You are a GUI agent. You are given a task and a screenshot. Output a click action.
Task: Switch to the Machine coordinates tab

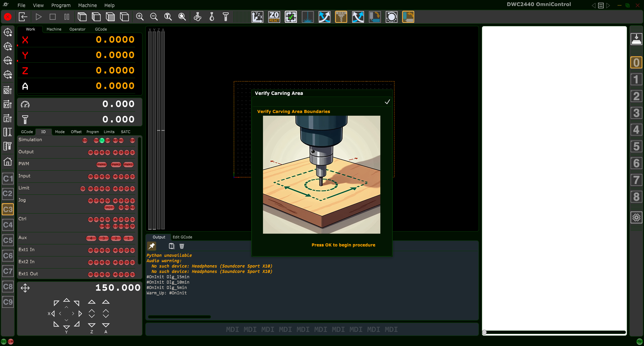pyautogui.click(x=54, y=29)
